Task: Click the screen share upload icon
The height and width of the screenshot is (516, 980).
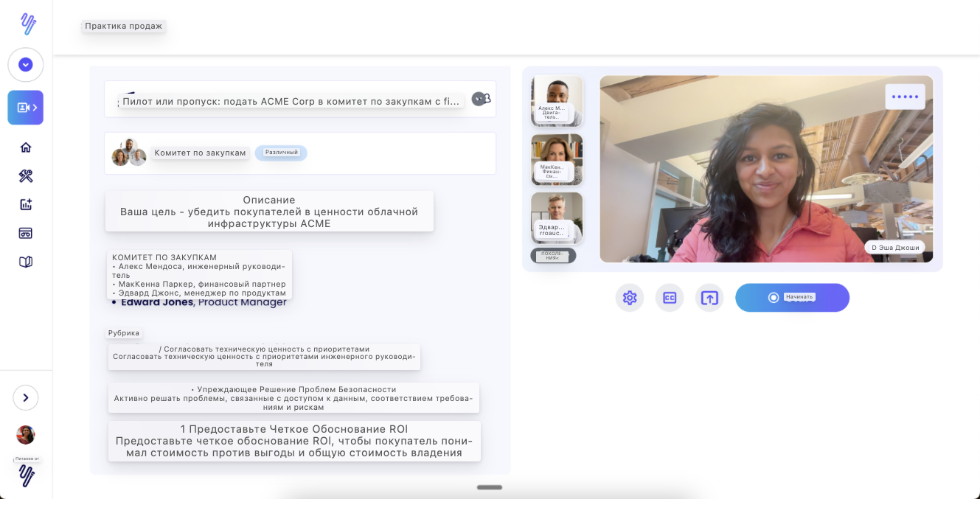Action: 709,298
